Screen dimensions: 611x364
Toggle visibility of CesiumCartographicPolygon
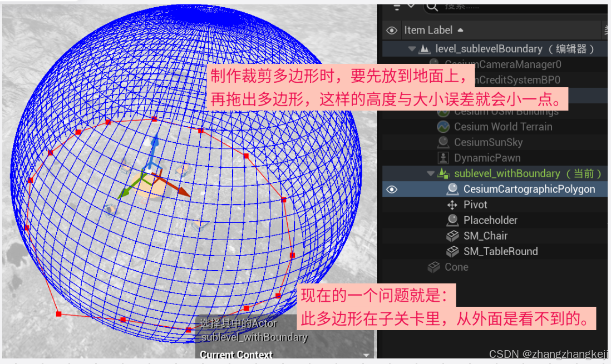pos(392,189)
